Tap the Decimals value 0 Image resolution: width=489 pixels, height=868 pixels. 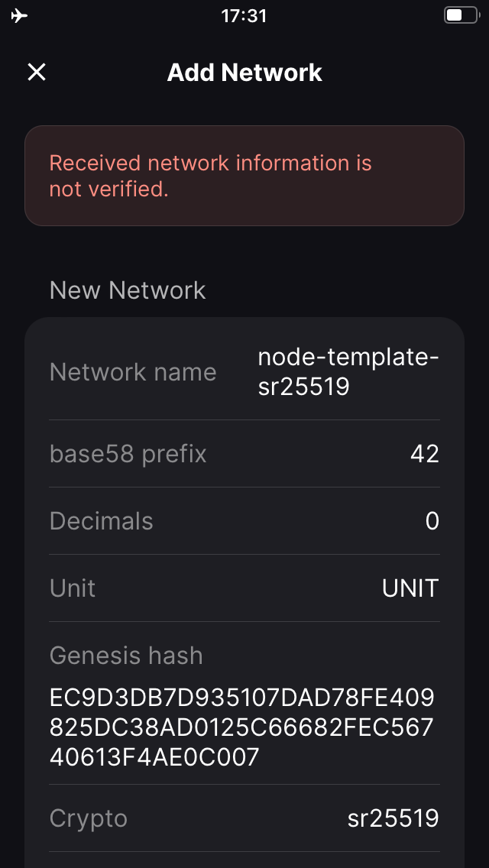(432, 521)
